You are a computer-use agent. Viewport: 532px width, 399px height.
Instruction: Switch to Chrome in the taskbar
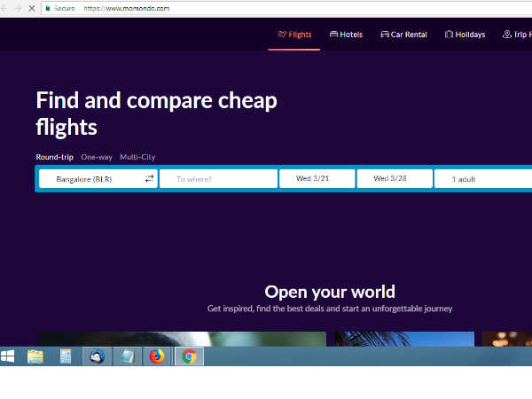click(x=189, y=356)
